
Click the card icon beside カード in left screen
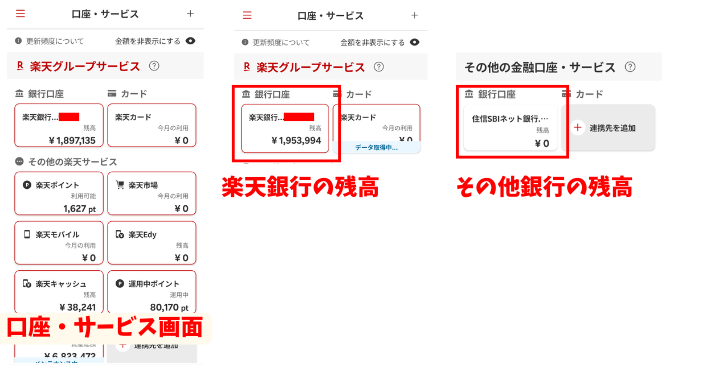pyautogui.click(x=112, y=93)
